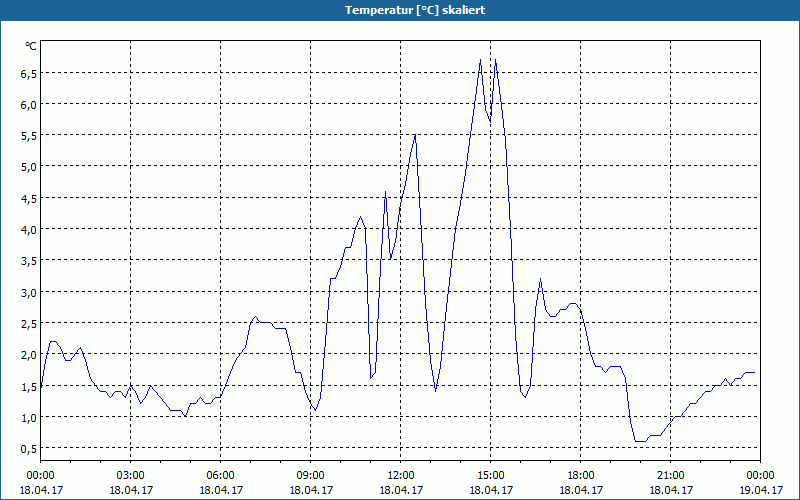Image resolution: width=800 pixels, height=500 pixels.
Task: Click the 18.04.17 date under 06:00
Action: [220, 490]
